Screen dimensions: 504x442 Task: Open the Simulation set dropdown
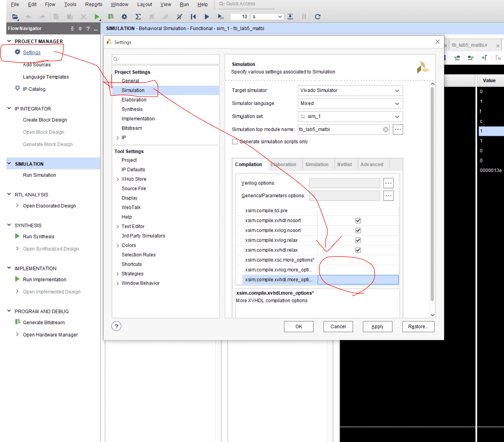pyautogui.click(x=350, y=116)
